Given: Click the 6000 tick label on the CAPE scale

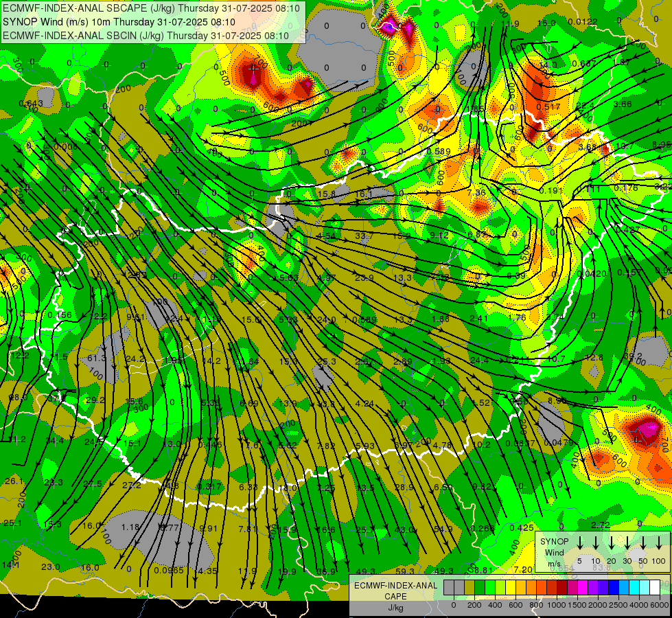Looking at the screenshot, I should [660, 605].
